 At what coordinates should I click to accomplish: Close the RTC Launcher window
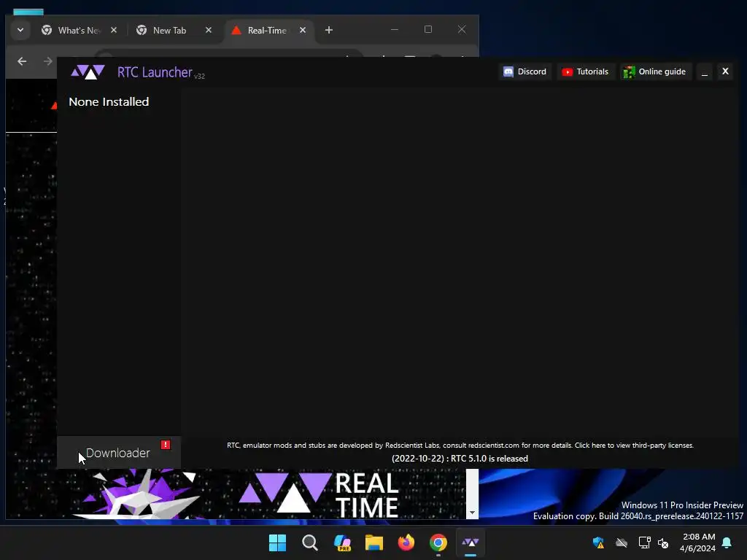[x=725, y=71]
